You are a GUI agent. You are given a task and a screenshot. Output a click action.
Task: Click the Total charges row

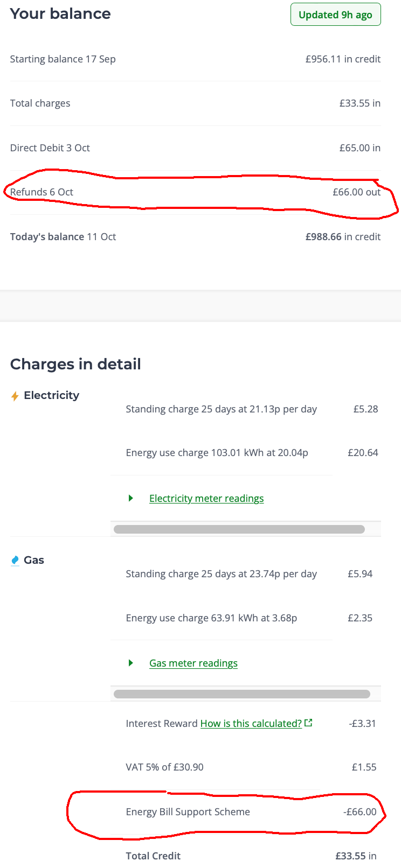tap(195, 103)
